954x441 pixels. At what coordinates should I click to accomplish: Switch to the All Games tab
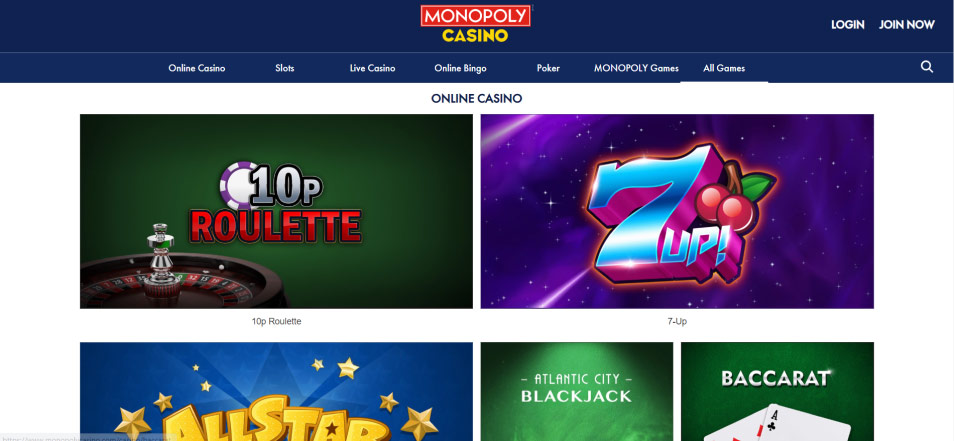724,68
